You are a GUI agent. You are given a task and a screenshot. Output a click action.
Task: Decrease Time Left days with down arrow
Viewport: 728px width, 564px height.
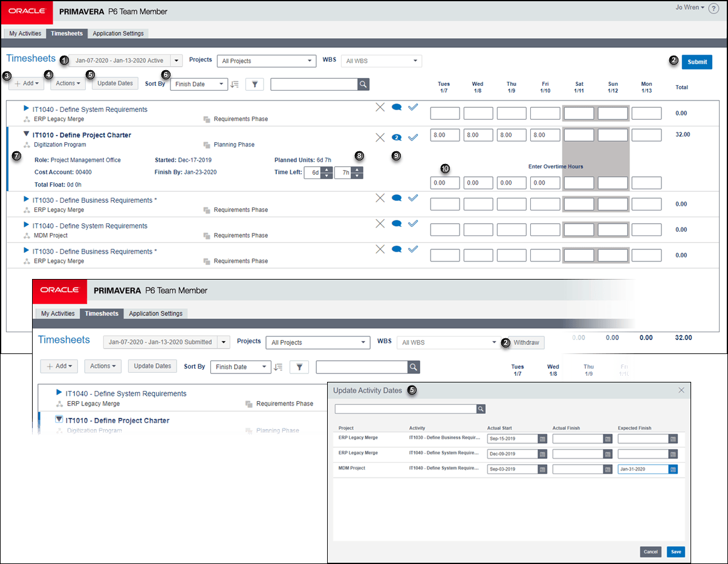pos(326,175)
